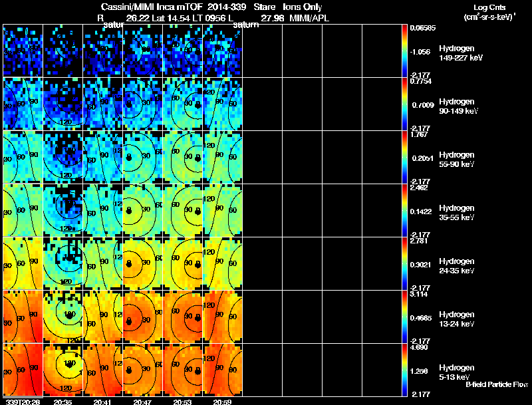
Task: Click the 13-24 keV panel at 20:53
Action: pos(183,317)
